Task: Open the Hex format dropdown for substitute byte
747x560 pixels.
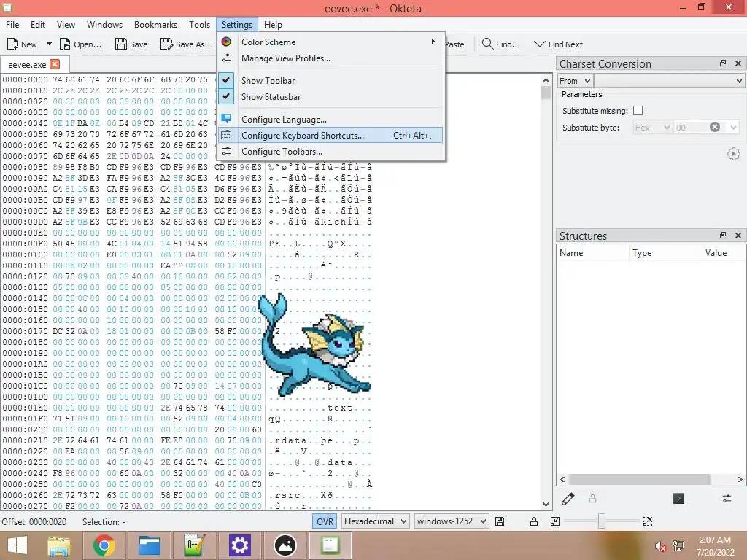Action: pos(652,127)
